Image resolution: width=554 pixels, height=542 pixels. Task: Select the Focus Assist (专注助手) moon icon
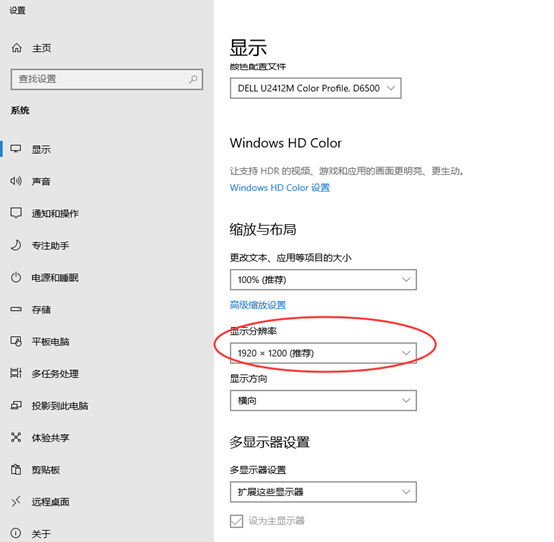click(16, 245)
